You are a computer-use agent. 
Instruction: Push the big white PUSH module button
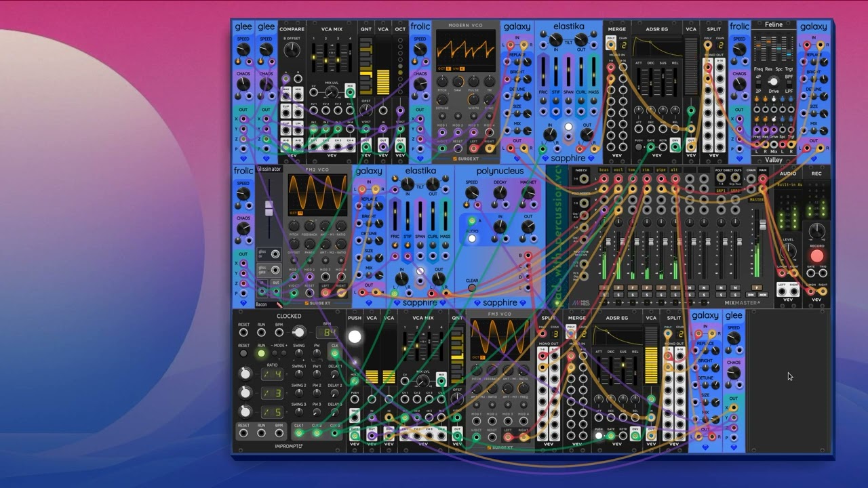click(x=355, y=337)
